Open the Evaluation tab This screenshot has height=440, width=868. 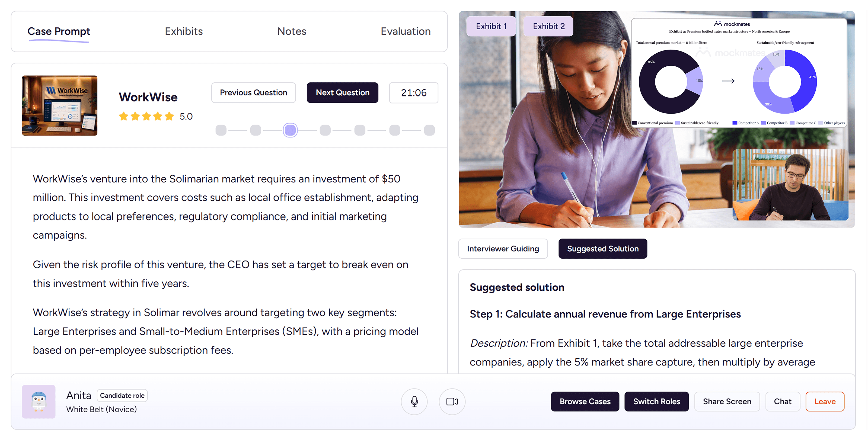[x=406, y=31]
